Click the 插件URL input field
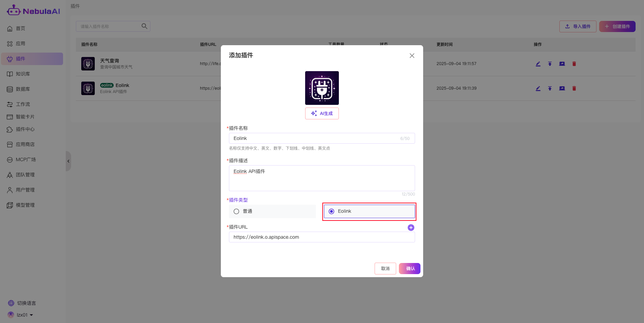 point(322,237)
